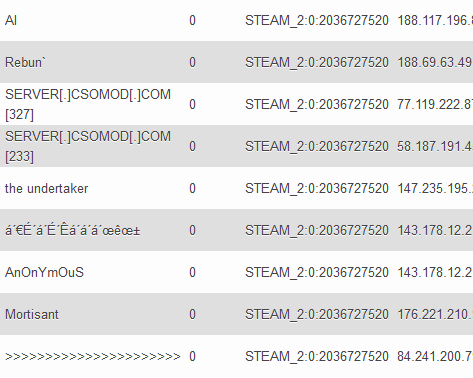Click IP address 188.117.196 in AI row
Screen dimensions: 473x378
pyautogui.click(x=435, y=21)
